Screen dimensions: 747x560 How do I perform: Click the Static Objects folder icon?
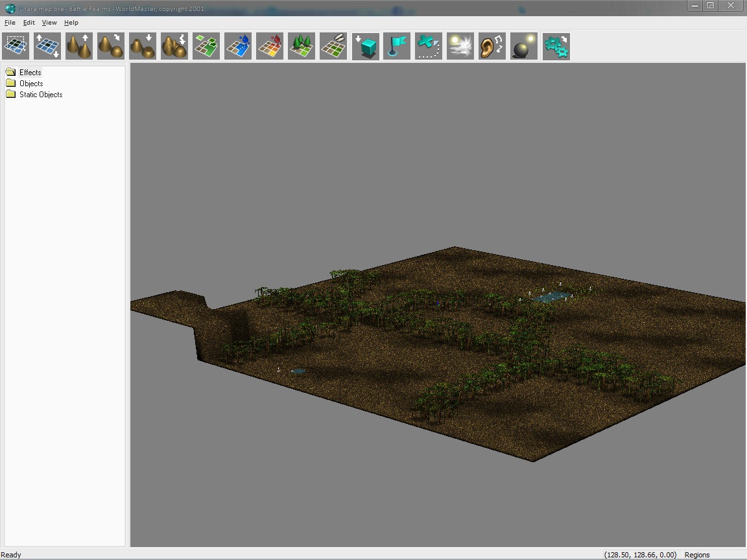click(11, 94)
